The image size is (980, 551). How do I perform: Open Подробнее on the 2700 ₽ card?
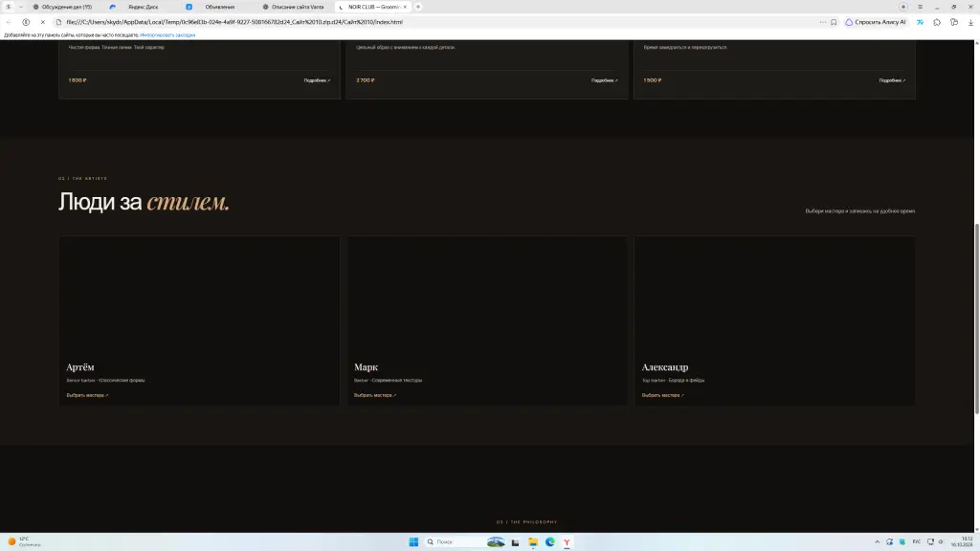(605, 80)
